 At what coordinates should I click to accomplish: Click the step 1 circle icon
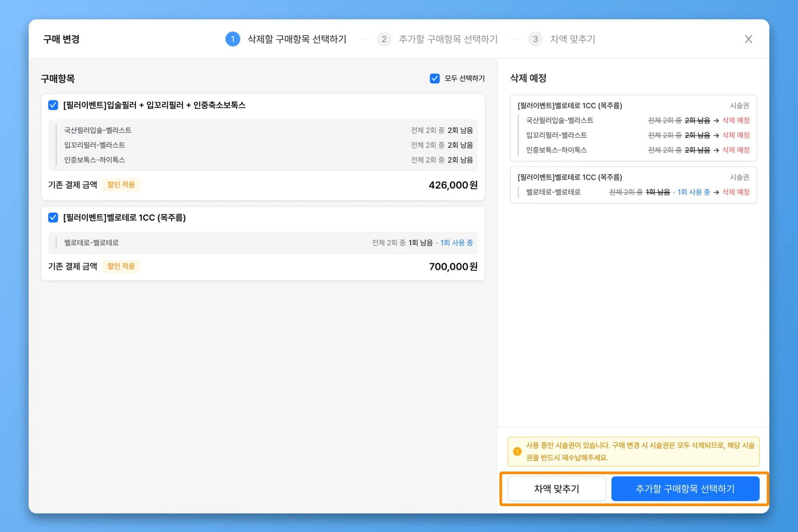pos(233,39)
